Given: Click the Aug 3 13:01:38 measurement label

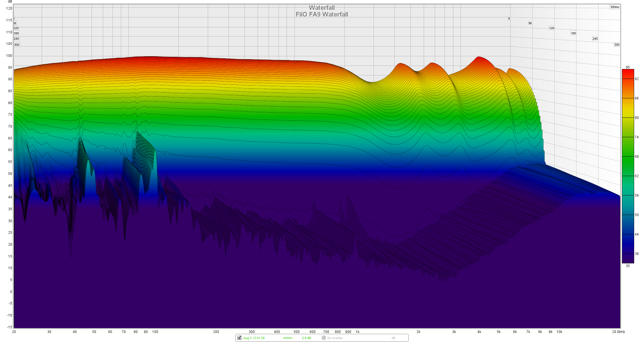Looking at the screenshot, I should tap(254, 338).
